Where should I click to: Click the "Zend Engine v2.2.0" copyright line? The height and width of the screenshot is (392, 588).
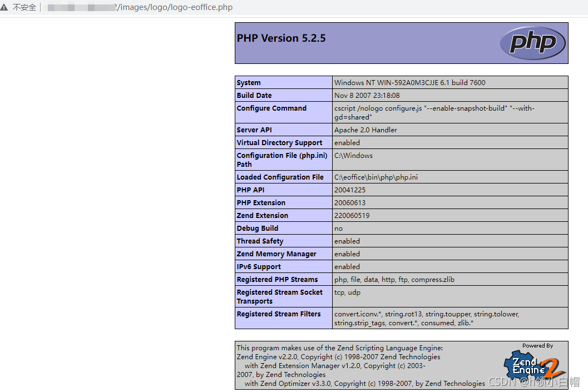338,356
